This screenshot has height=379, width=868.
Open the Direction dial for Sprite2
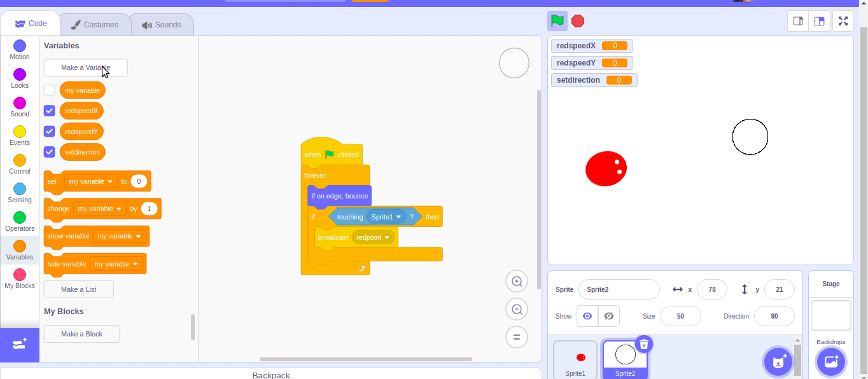[774, 316]
